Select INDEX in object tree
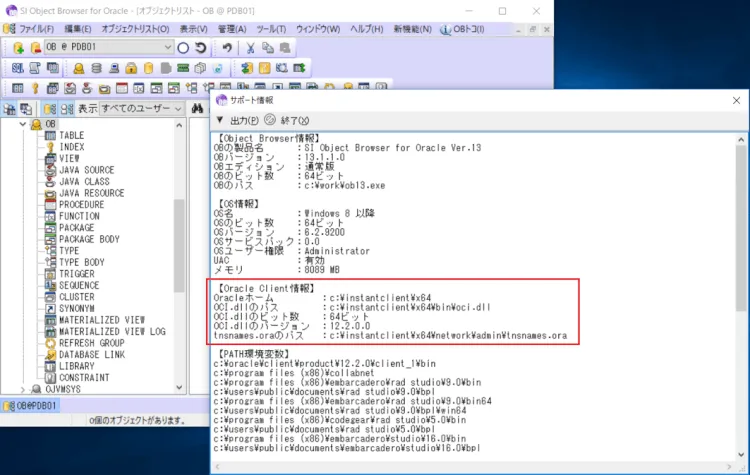 pyautogui.click(x=72, y=147)
